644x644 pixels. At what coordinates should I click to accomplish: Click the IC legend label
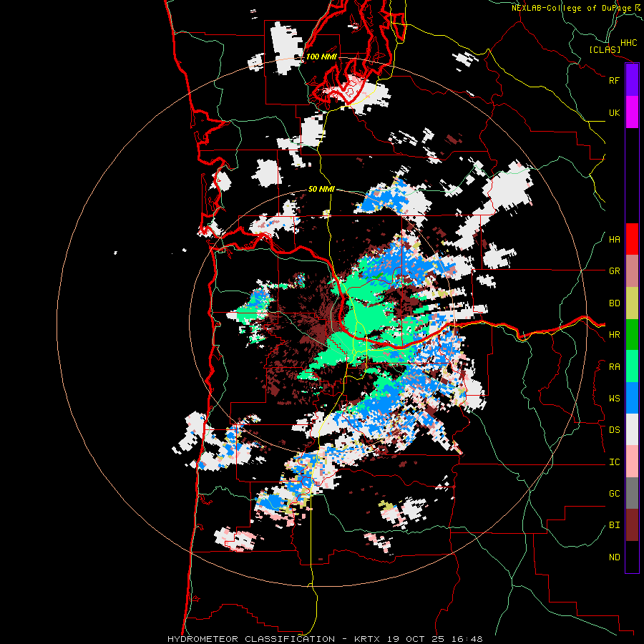[614, 462]
